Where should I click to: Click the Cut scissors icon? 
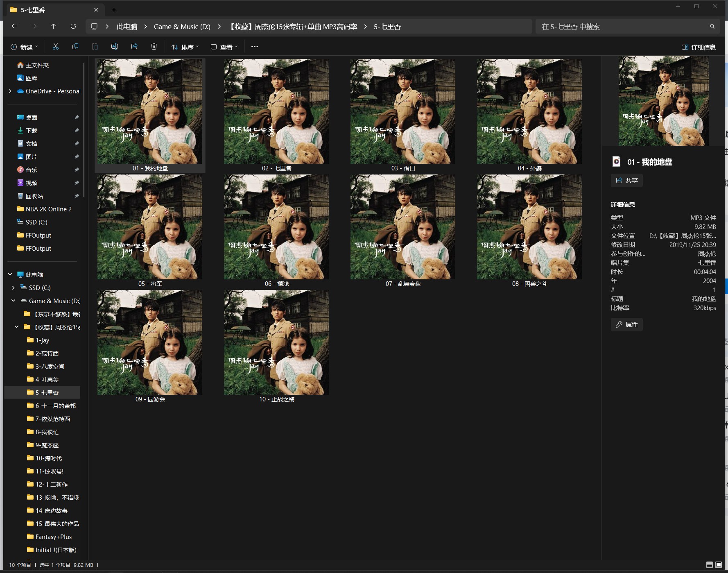[x=56, y=47]
